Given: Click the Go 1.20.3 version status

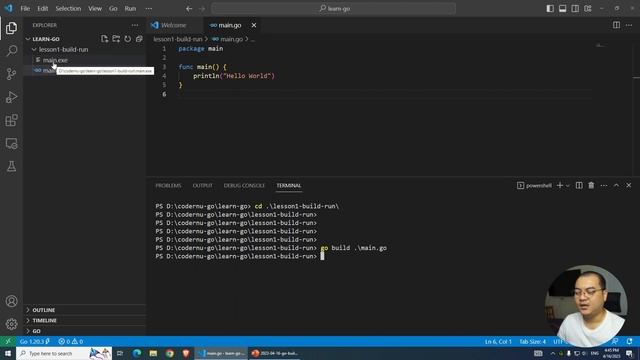Looking at the screenshot, I should [35, 341].
